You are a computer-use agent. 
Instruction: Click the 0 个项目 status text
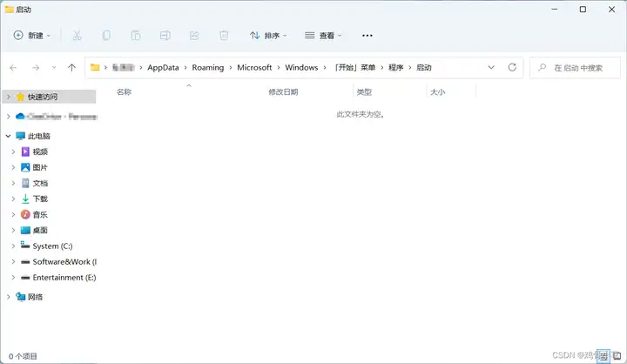pos(23,356)
